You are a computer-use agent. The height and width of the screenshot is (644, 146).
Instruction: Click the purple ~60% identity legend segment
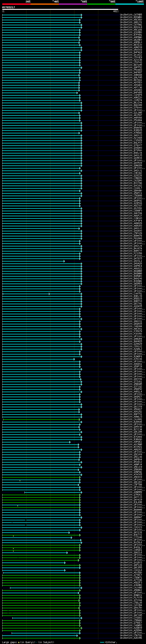73,4
